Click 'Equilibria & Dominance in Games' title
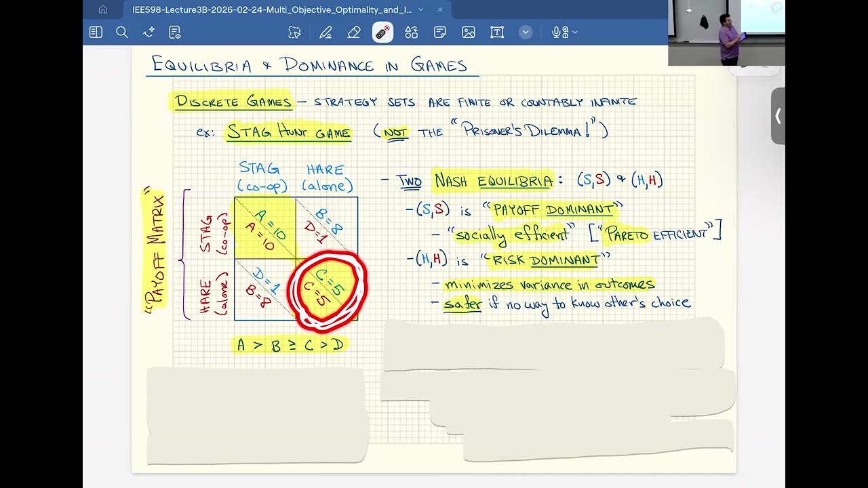Screen dimensions: 868x488 [x=309, y=65]
